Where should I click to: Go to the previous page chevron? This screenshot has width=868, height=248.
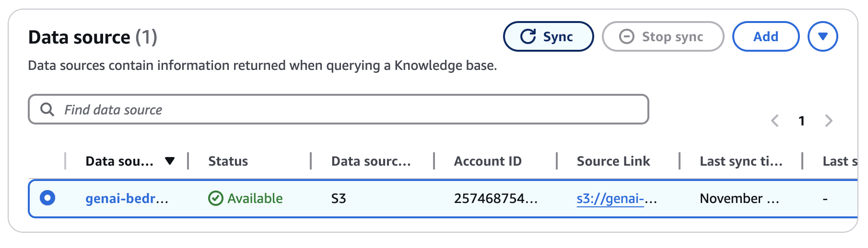774,121
